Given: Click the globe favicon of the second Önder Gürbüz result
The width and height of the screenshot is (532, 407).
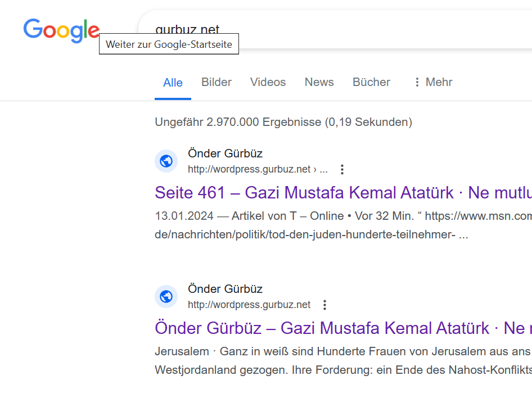Looking at the screenshot, I should pyautogui.click(x=166, y=297).
